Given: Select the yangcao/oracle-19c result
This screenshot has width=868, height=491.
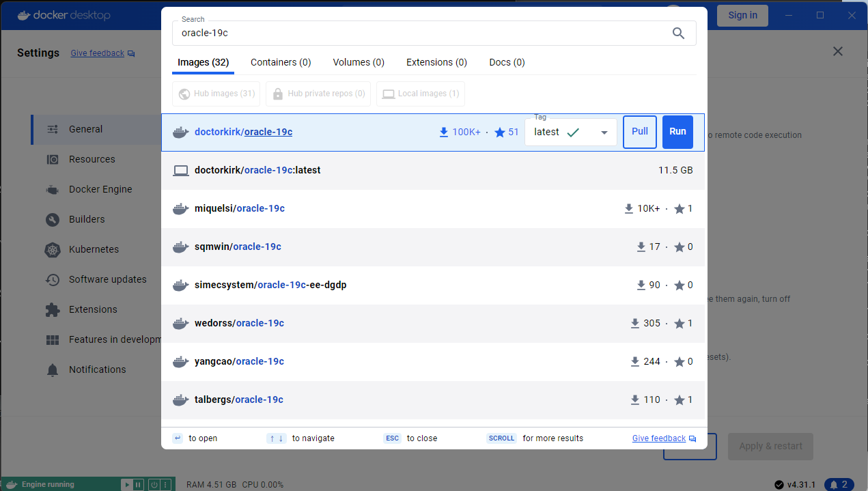Looking at the screenshot, I should coord(434,362).
